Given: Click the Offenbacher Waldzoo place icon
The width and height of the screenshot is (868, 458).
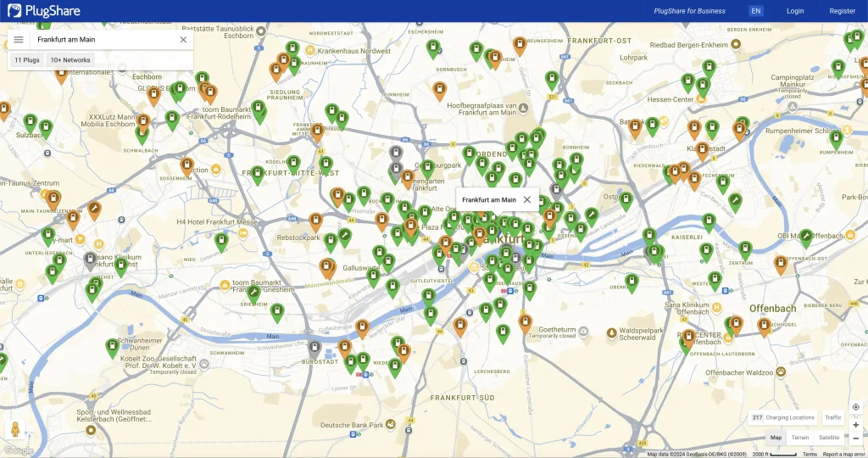Looking at the screenshot, I should tap(781, 372).
